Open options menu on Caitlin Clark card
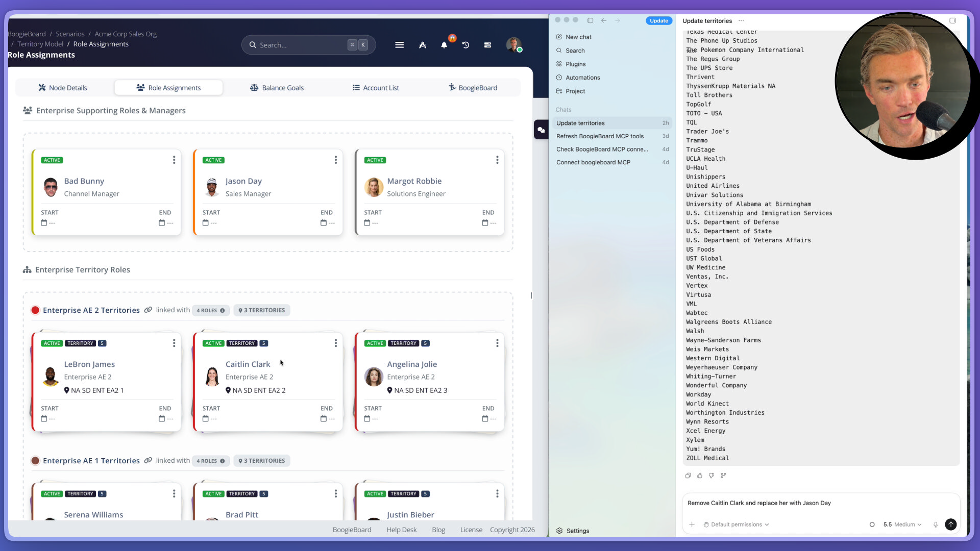The image size is (980, 551). pyautogui.click(x=335, y=343)
